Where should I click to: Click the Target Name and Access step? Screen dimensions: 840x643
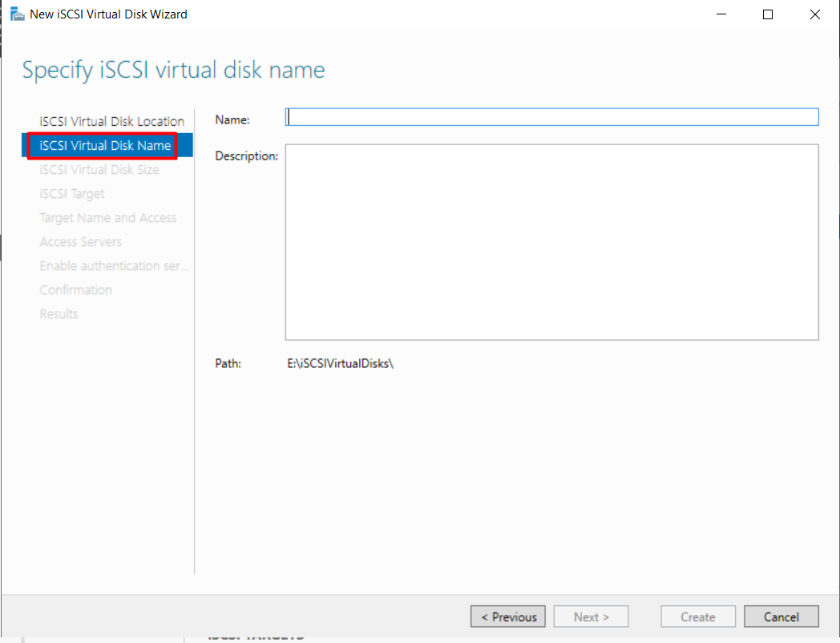tap(107, 217)
